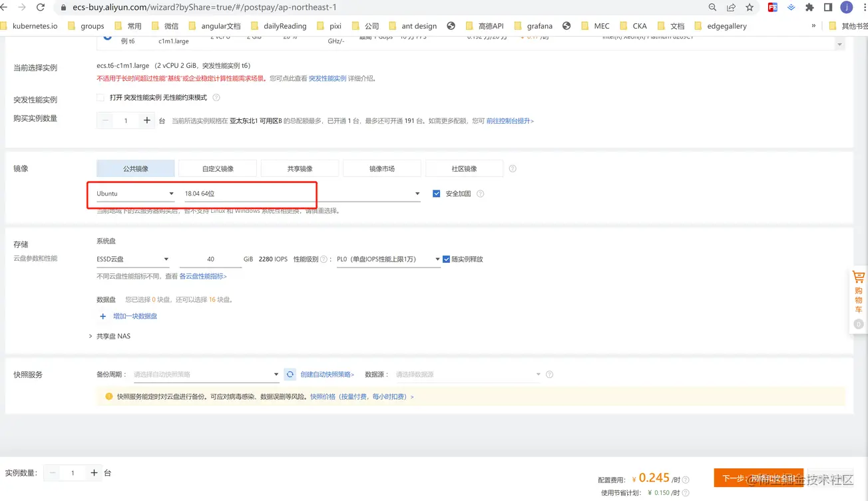
Task: Open the red FE browser extension
Action: (773, 7)
